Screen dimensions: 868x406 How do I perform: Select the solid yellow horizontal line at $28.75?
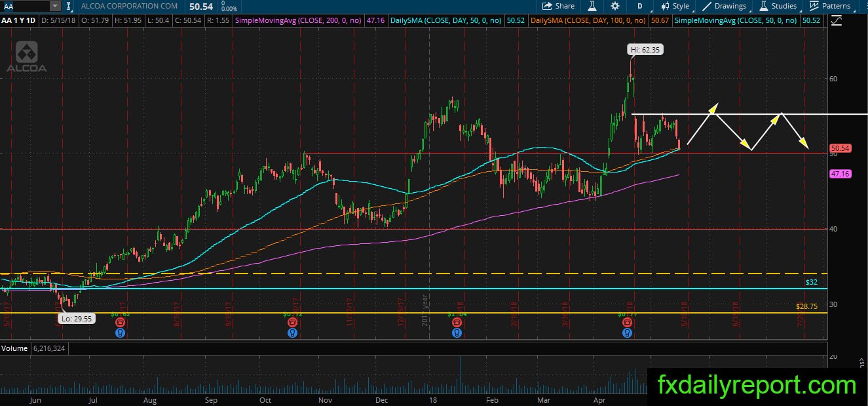point(413,313)
